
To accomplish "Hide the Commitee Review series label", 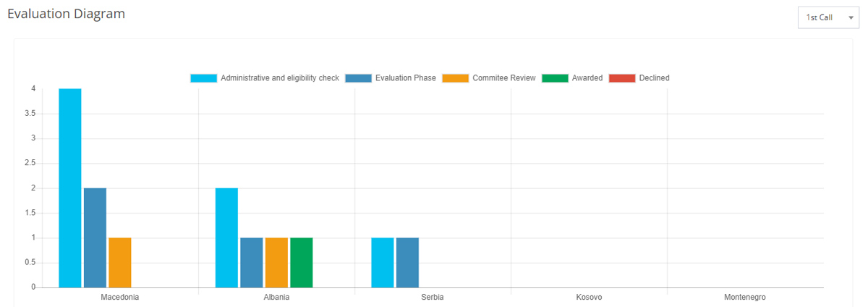I will (x=504, y=78).
